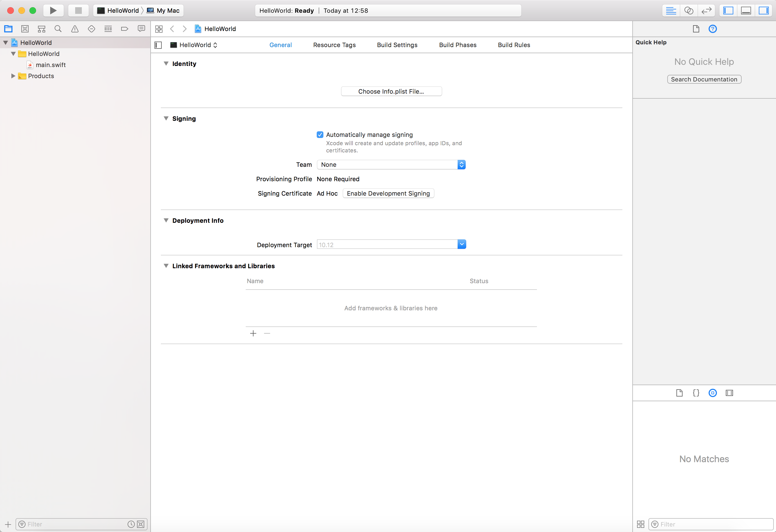Image resolution: width=776 pixels, height=532 pixels.
Task: Toggle the Debug area visibility
Action: click(746, 10)
